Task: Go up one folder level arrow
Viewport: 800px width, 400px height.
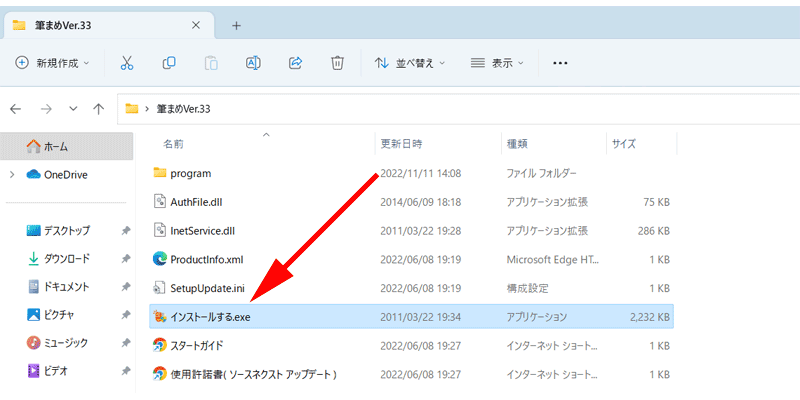Action: [x=98, y=109]
